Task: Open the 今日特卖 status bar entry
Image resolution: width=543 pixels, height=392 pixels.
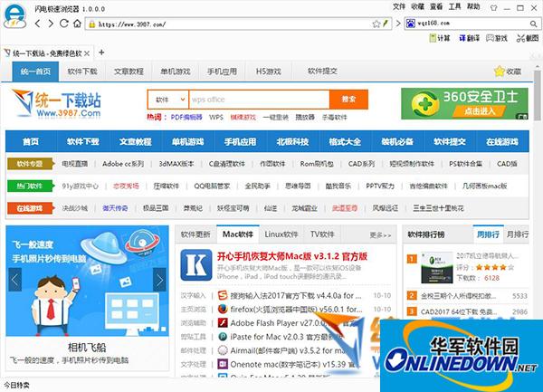Action: pos(17,385)
